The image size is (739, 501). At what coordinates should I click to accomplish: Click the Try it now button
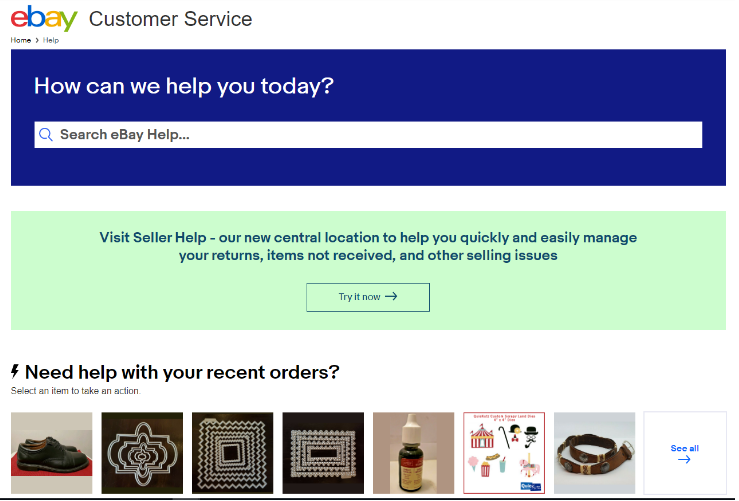368,297
